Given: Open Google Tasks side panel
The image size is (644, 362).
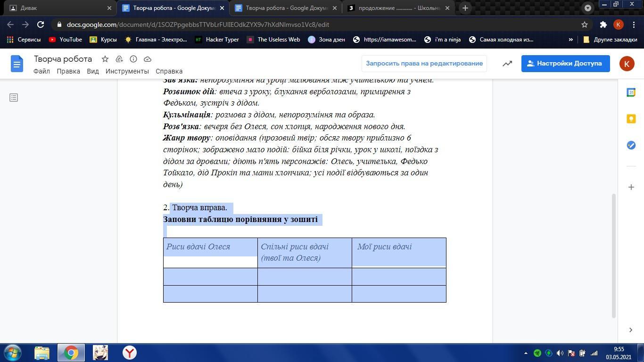Looking at the screenshot, I should point(631,145).
